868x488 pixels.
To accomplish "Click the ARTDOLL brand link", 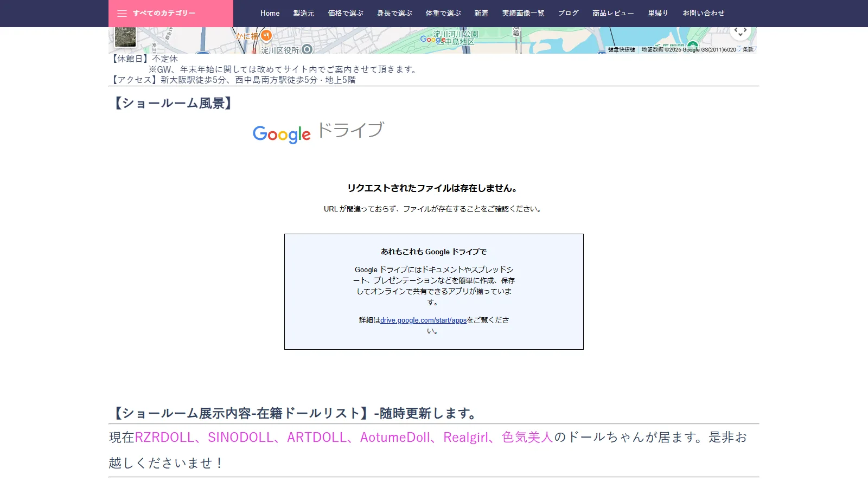I will click(x=317, y=437).
